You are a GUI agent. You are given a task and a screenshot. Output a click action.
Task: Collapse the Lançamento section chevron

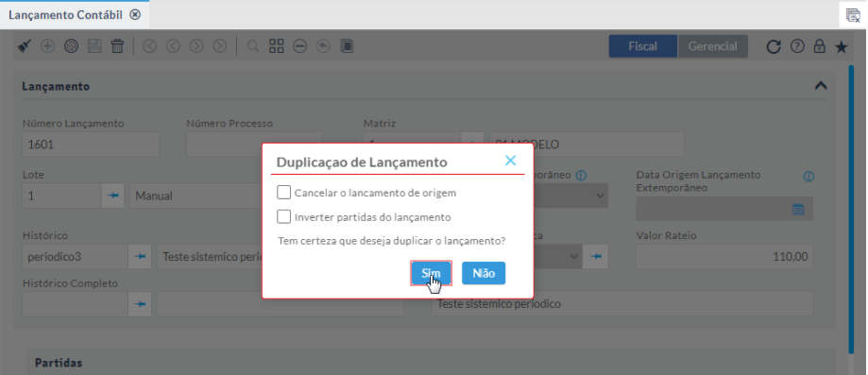(x=821, y=86)
